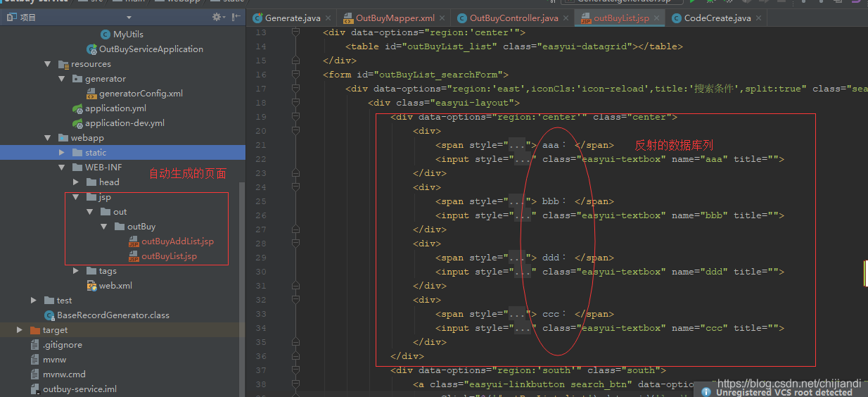Expand the target folder
Image resolution: width=868 pixels, height=397 pixels.
click(20, 330)
